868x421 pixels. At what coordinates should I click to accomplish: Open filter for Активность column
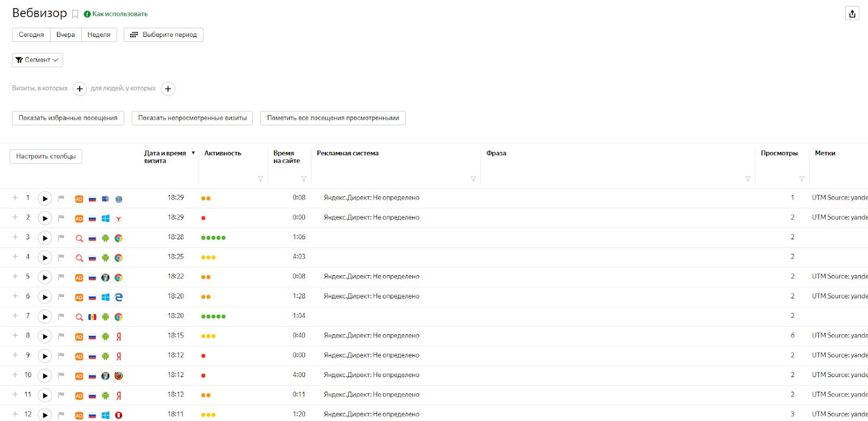pos(260,179)
